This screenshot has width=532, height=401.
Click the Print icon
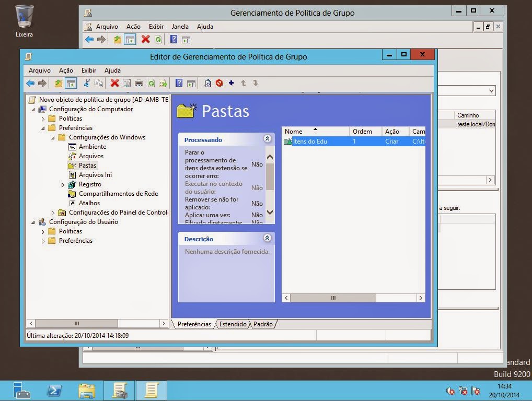coord(138,83)
